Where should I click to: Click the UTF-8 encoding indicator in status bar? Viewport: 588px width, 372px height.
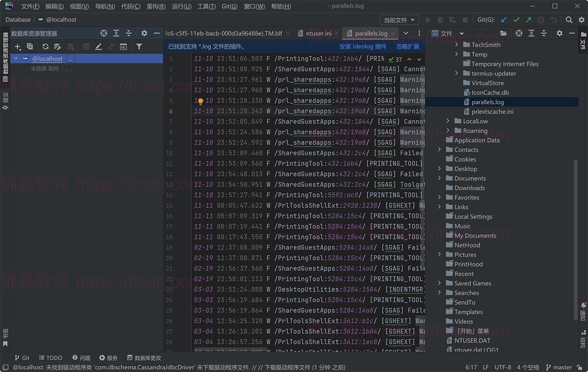(x=503, y=367)
